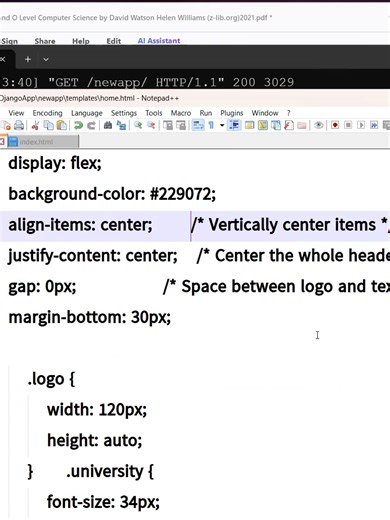Viewport: 390px width, 520px height.
Task: Open the Macro menu
Action: (181, 113)
